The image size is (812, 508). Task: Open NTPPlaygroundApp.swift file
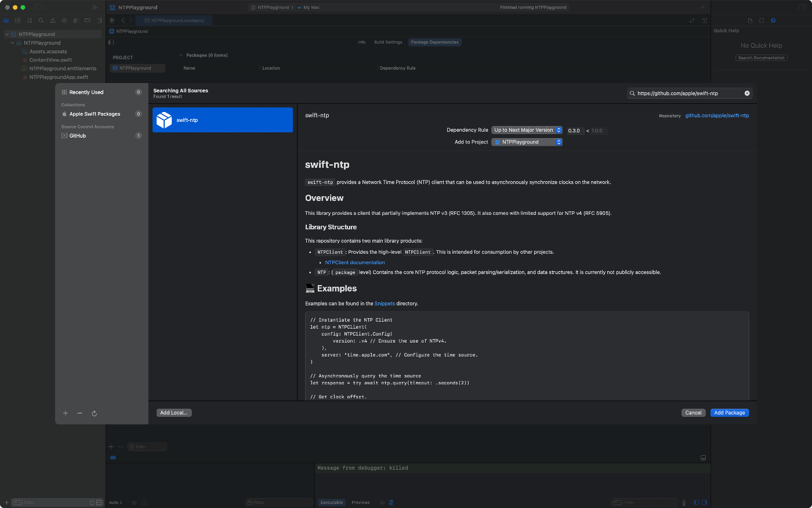pyautogui.click(x=59, y=77)
